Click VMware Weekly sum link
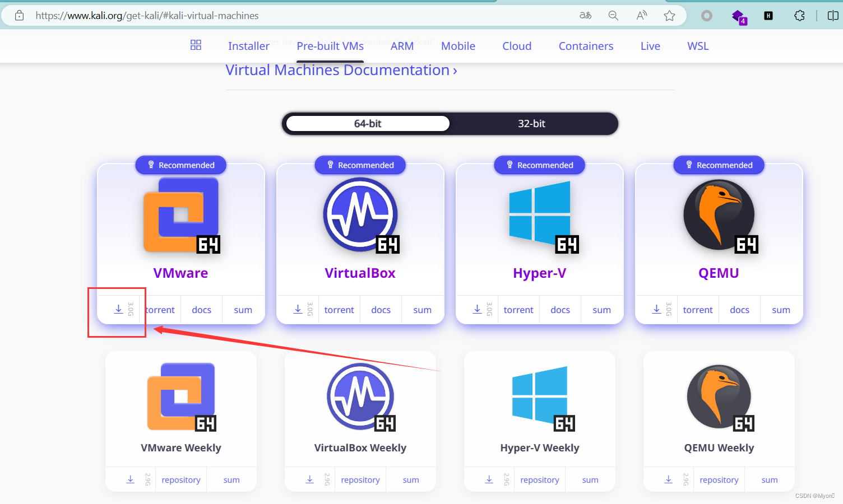 pyautogui.click(x=231, y=480)
